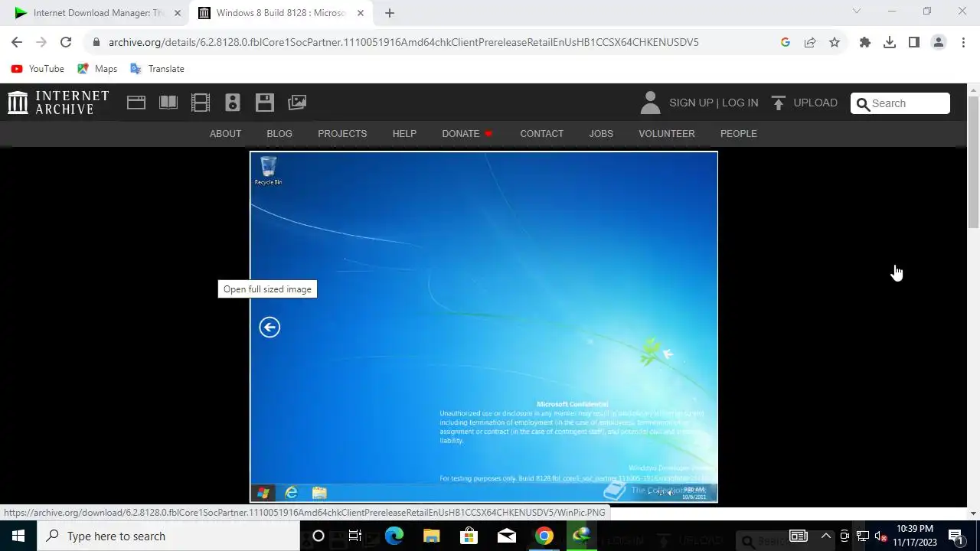Image resolution: width=980 pixels, height=551 pixels.
Task: Open Internet Download Manager taskbar icon
Action: (581, 536)
